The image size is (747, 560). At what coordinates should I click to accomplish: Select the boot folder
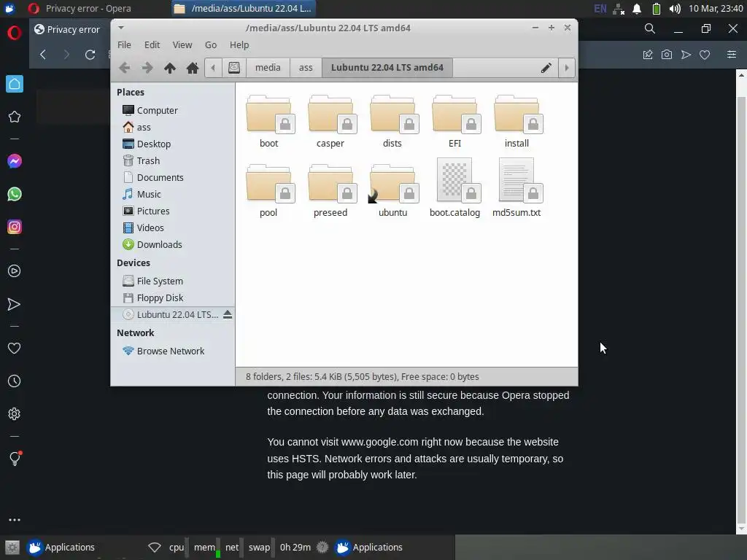[x=269, y=122]
